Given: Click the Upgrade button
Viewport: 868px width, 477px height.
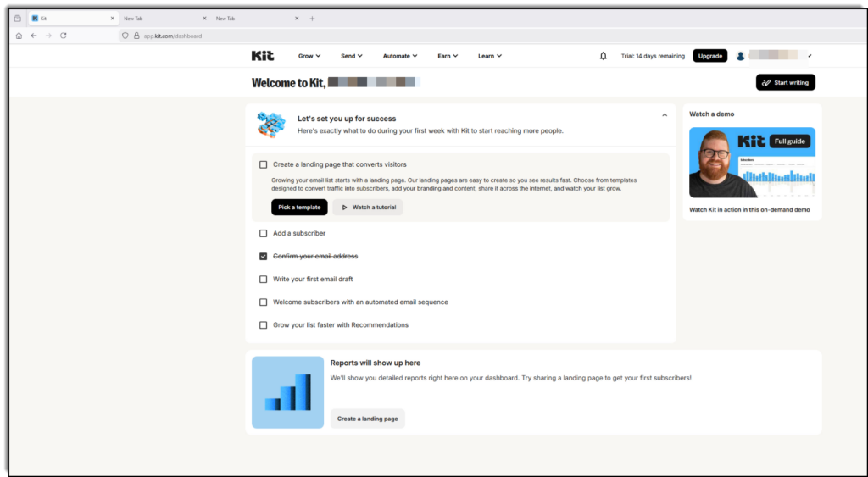Looking at the screenshot, I should point(710,56).
